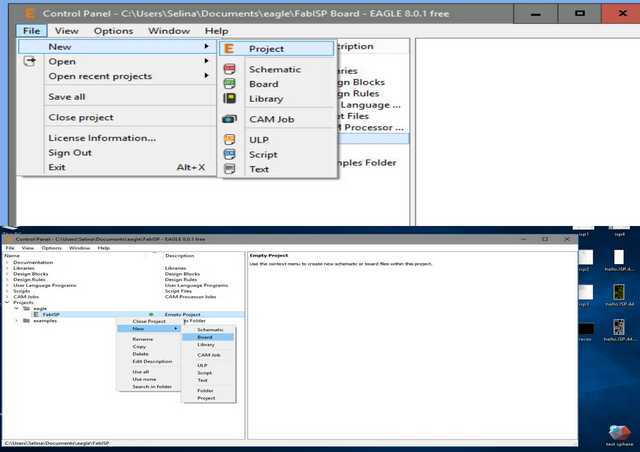This screenshot has width=640, height=452.
Task: Select ULP with the orange icon in the File submenu
Action: [x=277, y=140]
